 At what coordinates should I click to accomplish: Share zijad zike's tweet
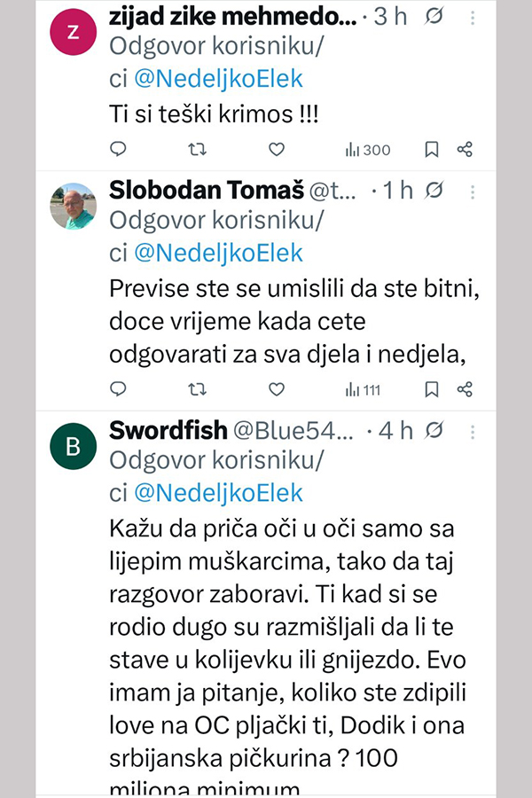point(465,149)
